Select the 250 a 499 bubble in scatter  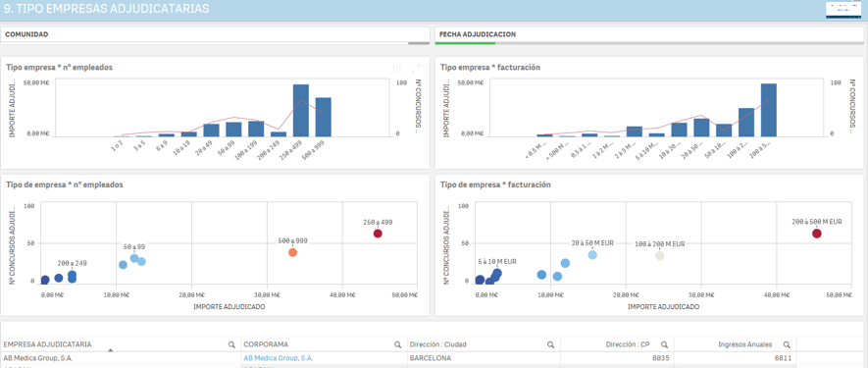pos(378,234)
